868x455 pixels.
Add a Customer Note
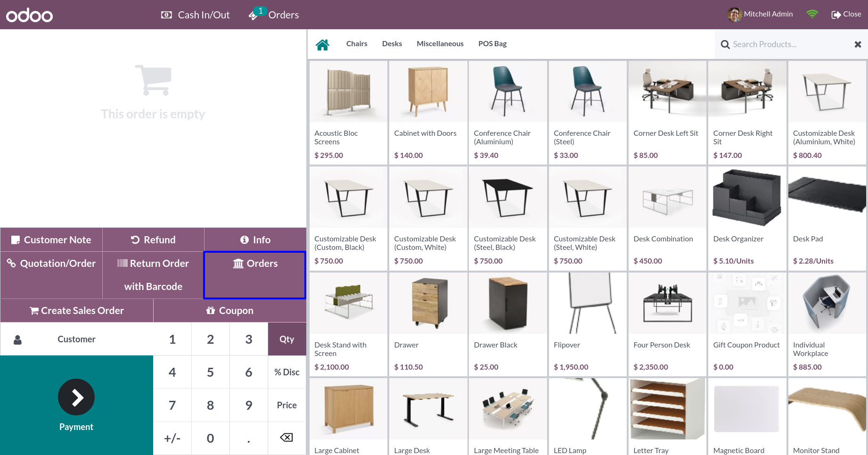pyautogui.click(x=51, y=240)
